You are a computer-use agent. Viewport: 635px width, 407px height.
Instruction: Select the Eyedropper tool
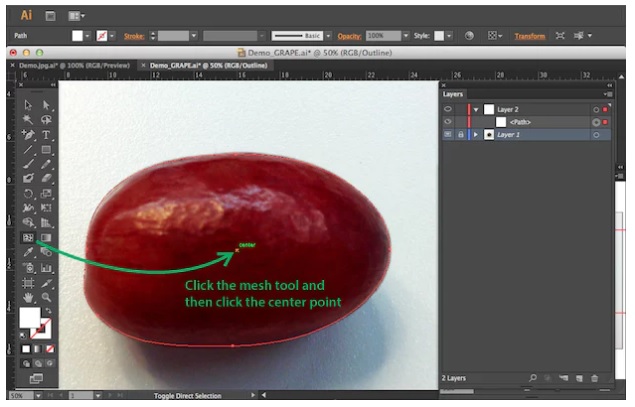(x=28, y=252)
